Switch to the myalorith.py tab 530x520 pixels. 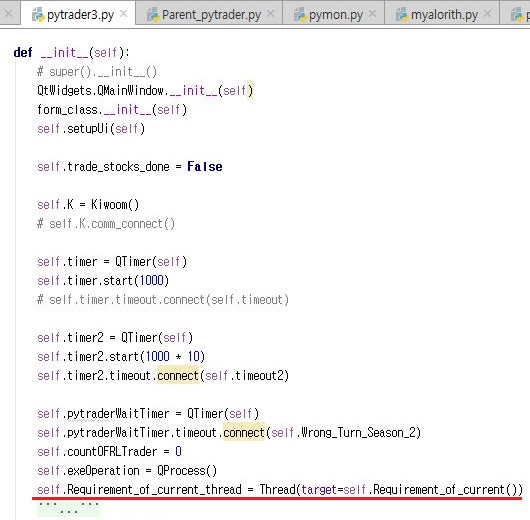(x=442, y=15)
